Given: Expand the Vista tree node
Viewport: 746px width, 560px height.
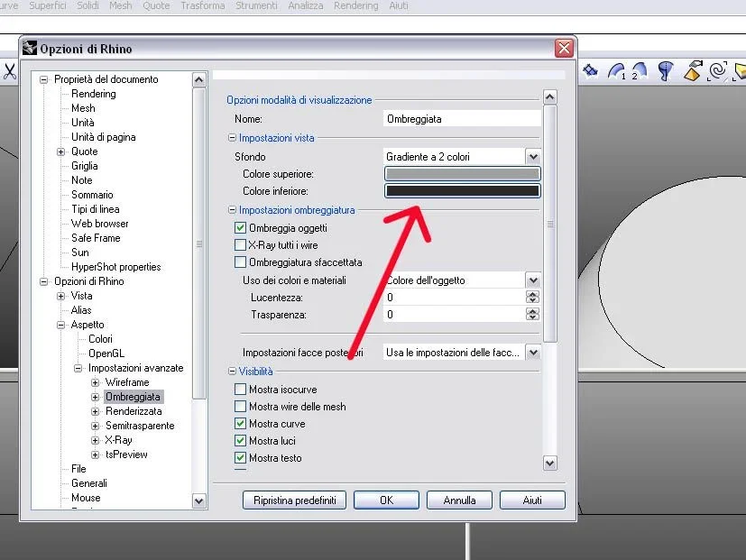Looking at the screenshot, I should (61, 296).
